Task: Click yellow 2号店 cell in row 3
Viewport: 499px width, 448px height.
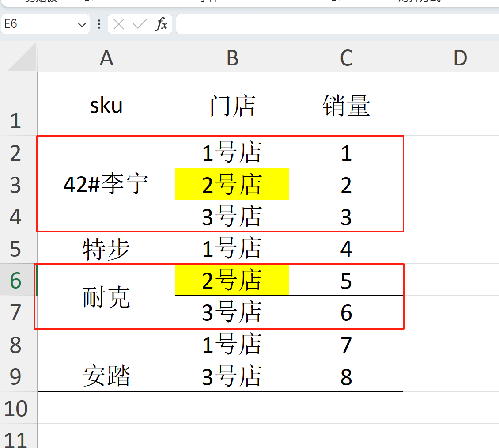Action: [232, 184]
